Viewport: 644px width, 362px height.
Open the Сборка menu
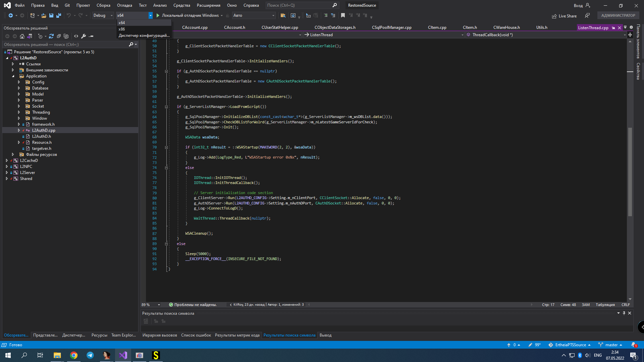point(103,5)
